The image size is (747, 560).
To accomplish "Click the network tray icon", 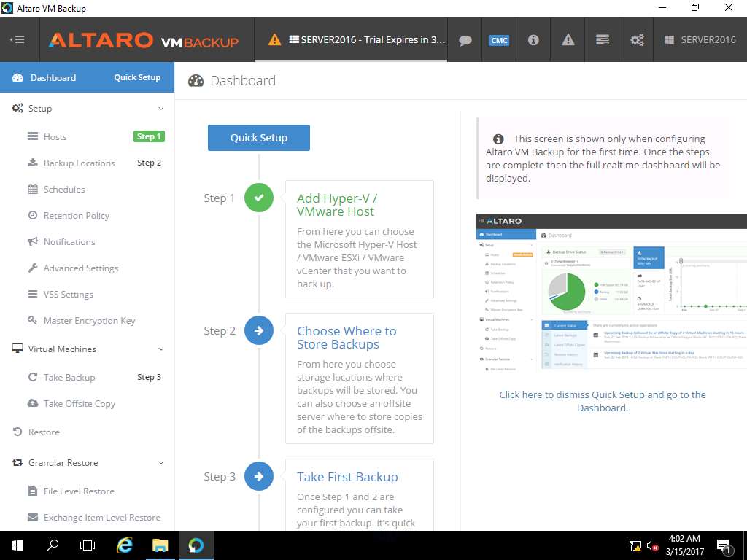I will (x=635, y=545).
